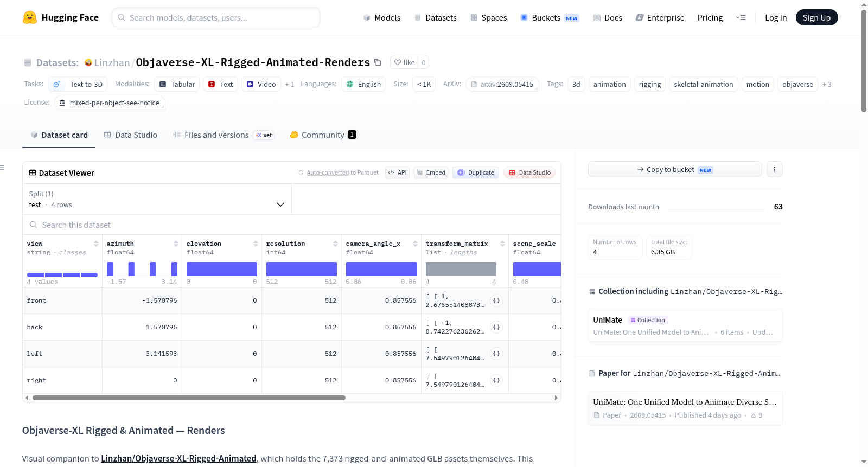Sort by the azimuth column
The width and height of the screenshot is (868, 467).
tap(176, 244)
